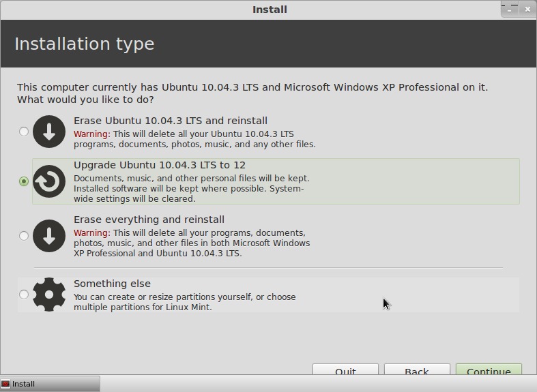
Task: Click the 'Something else' heading text
Action: click(112, 284)
